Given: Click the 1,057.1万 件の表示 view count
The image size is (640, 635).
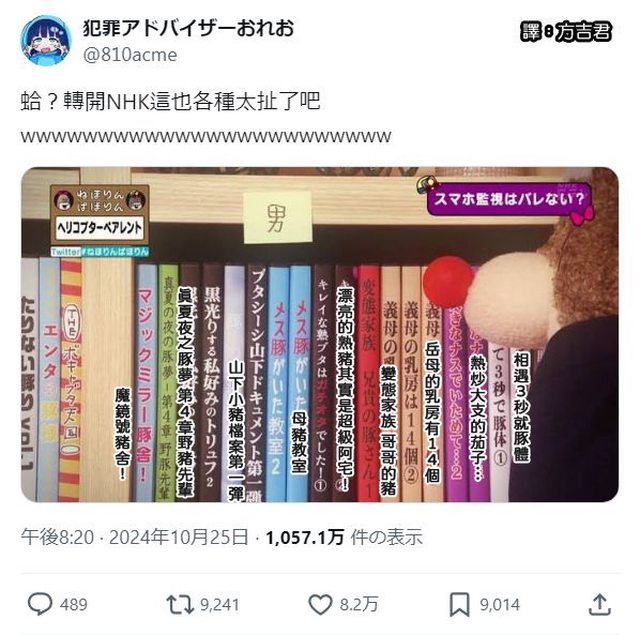Looking at the screenshot, I should coord(344,537).
